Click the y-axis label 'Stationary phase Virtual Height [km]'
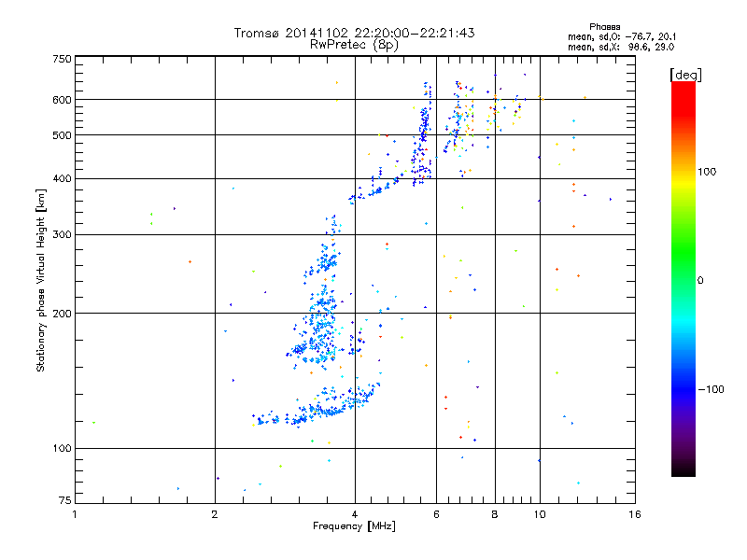This screenshot has height=560, width=747. coord(41,280)
